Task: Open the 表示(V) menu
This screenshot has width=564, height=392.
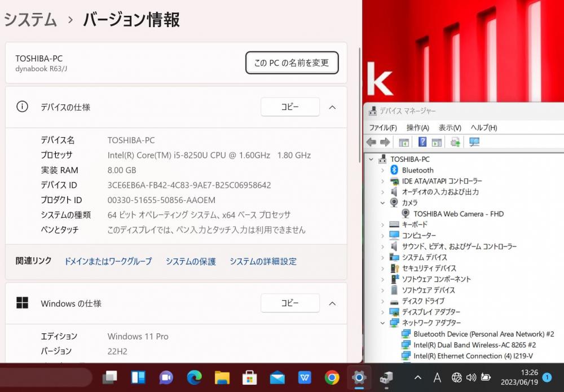Action: click(x=450, y=127)
